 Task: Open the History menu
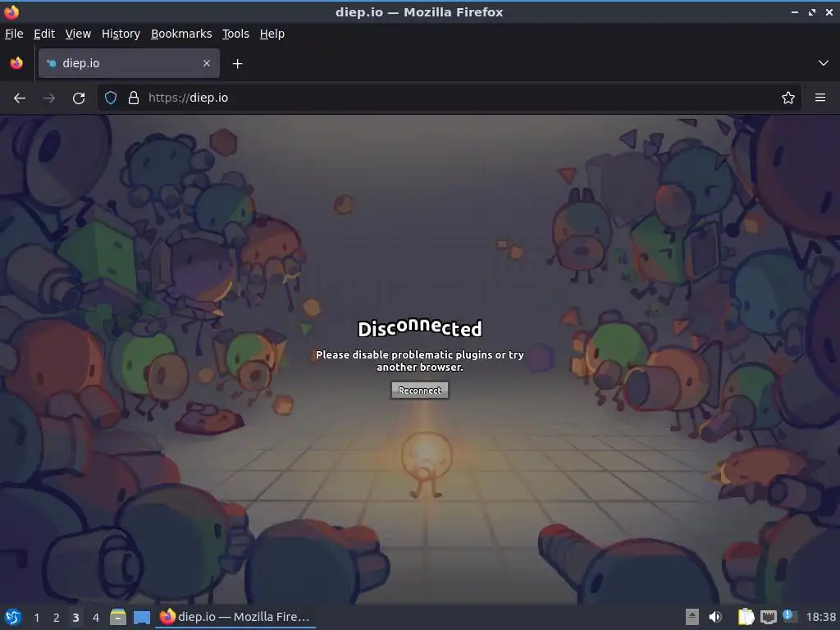pos(121,34)
